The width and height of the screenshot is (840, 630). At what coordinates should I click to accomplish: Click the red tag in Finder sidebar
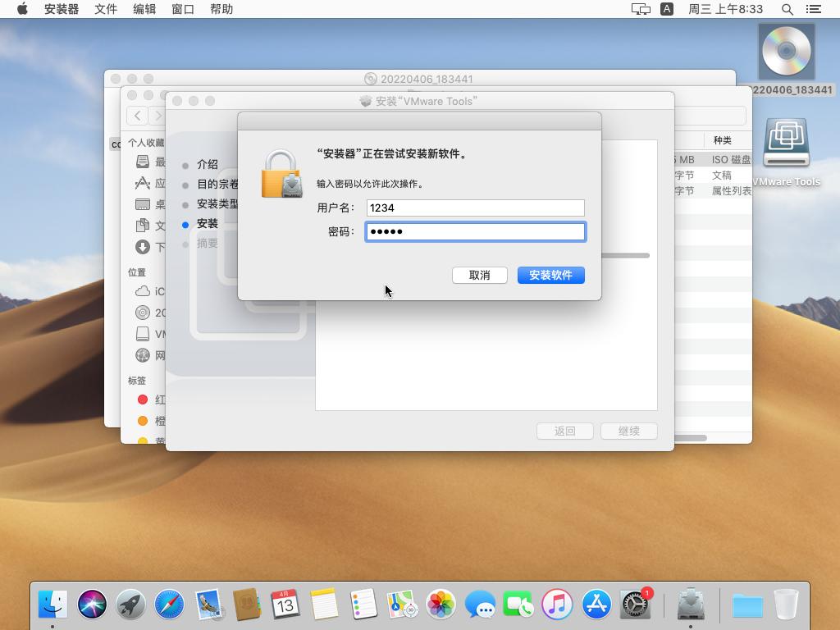(143, 399)
